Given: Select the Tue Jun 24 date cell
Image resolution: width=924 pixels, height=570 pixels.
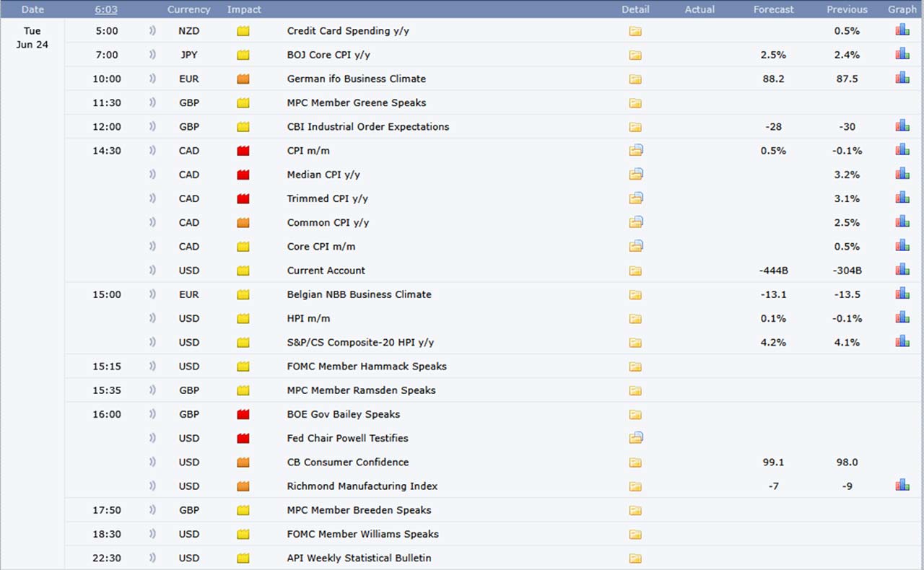Looking at the screenshot, I should coord(32,38).
